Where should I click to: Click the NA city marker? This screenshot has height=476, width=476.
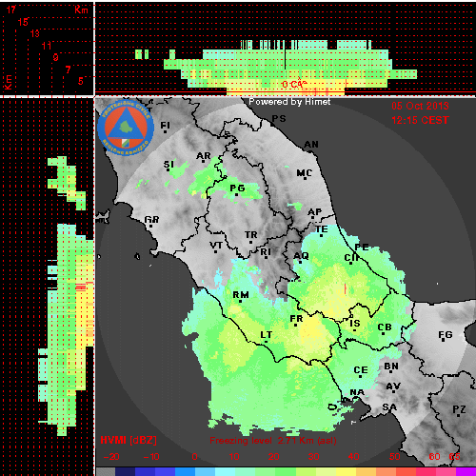tap(353, 398)
